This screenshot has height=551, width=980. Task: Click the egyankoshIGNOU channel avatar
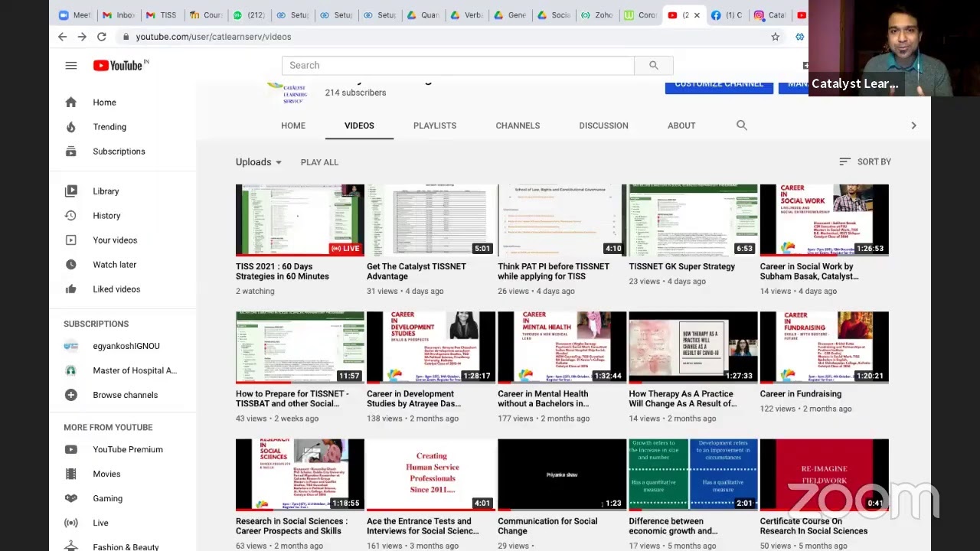point(71,346)
